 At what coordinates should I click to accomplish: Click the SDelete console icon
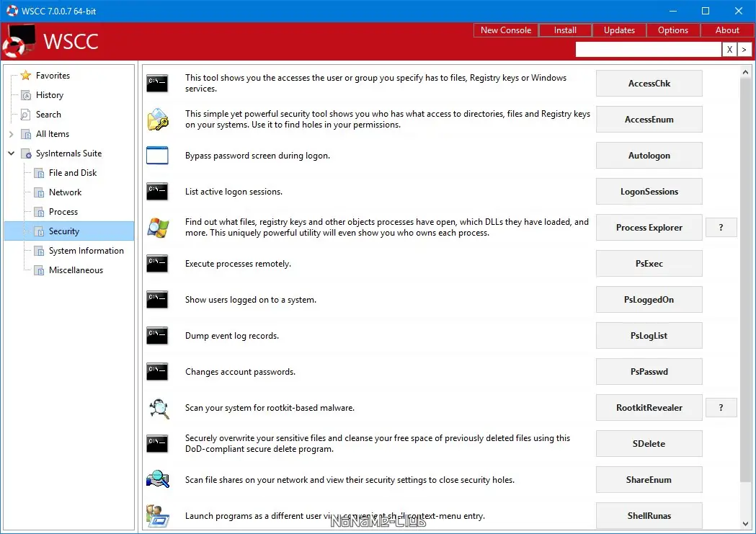click(x=157, y=443)
